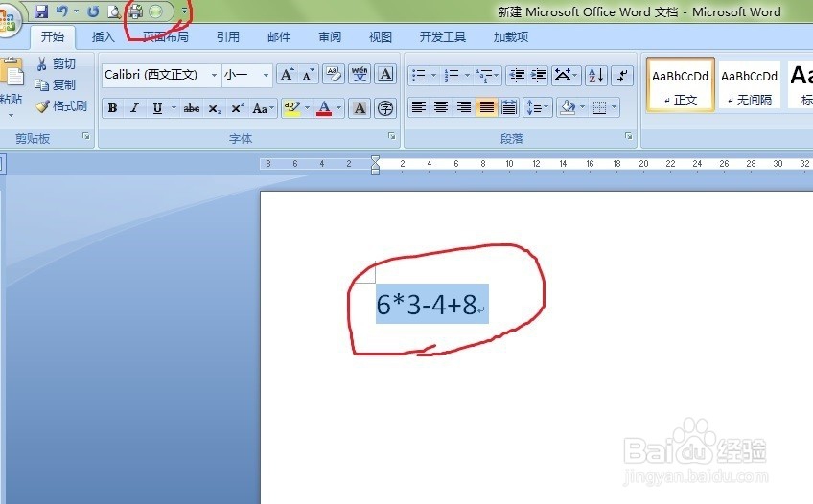The width and height of the screenshot is (813, 504).
Task: Toggle bold formatting B button
Action: click(x=112, y=108)
